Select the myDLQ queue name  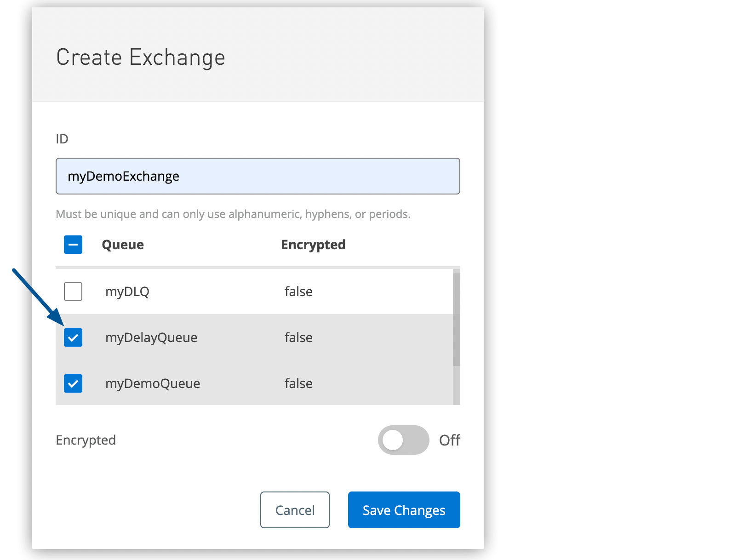click(127, 291)
